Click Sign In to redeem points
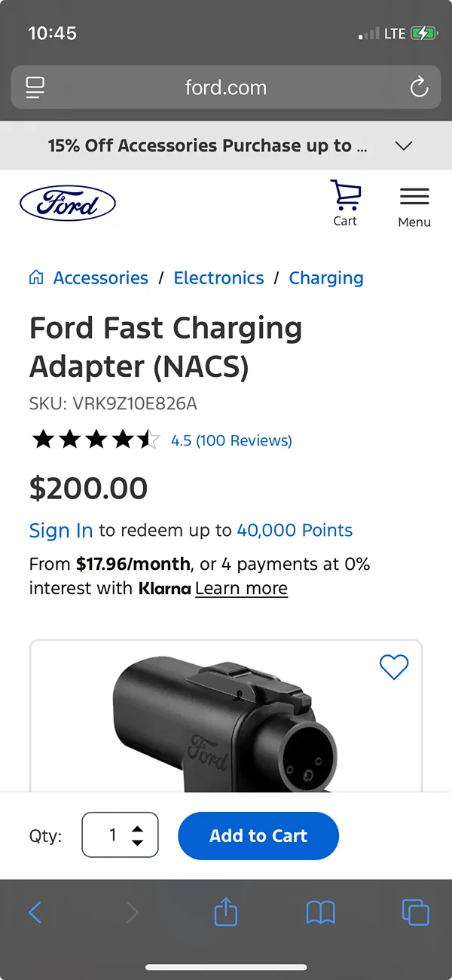The width and height of the screenshot is (452, 980). pyautogui.click(x=61, y=531)
